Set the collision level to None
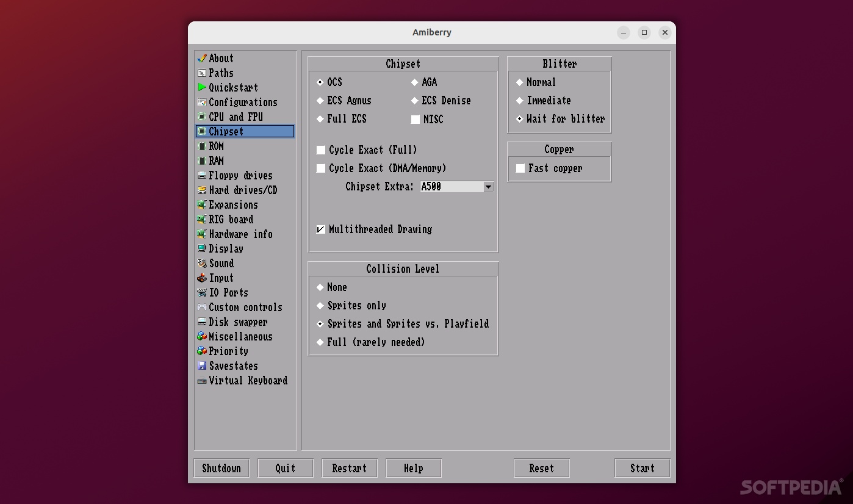 [x=320, y=287]
